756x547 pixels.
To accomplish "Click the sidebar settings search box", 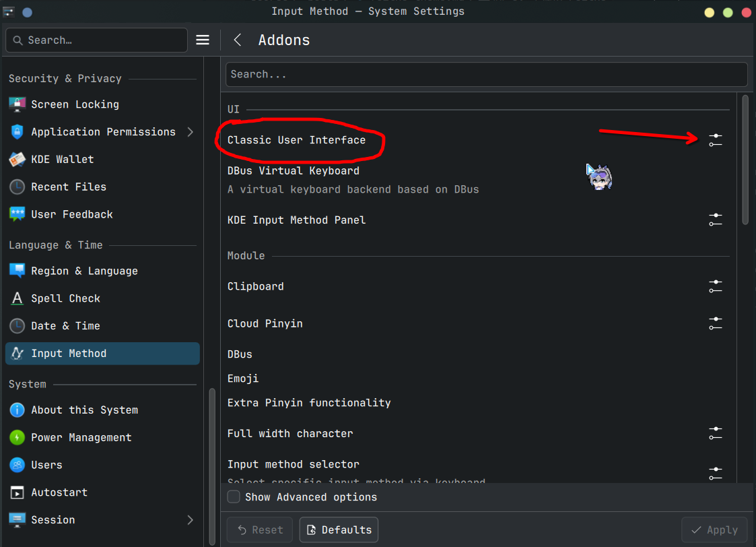I will coord(97,40).
